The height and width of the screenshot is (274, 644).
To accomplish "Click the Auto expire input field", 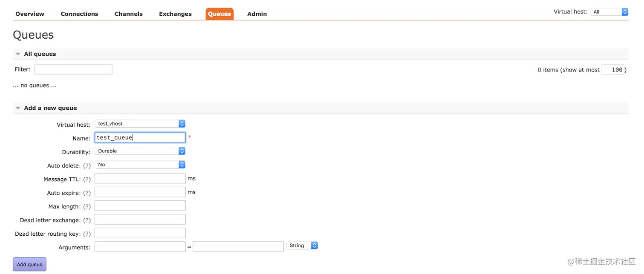I will pyautogui.click(x=140, y=192).
